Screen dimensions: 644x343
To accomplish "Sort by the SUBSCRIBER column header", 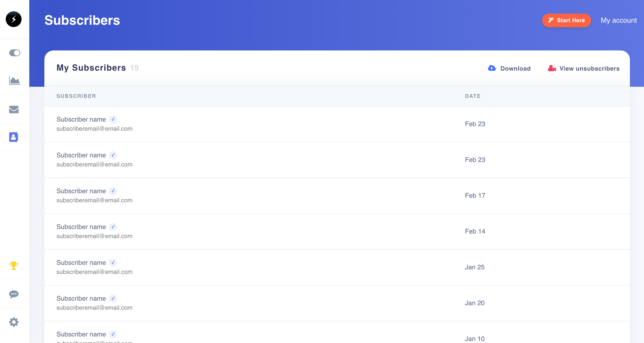I will point(76,96).
